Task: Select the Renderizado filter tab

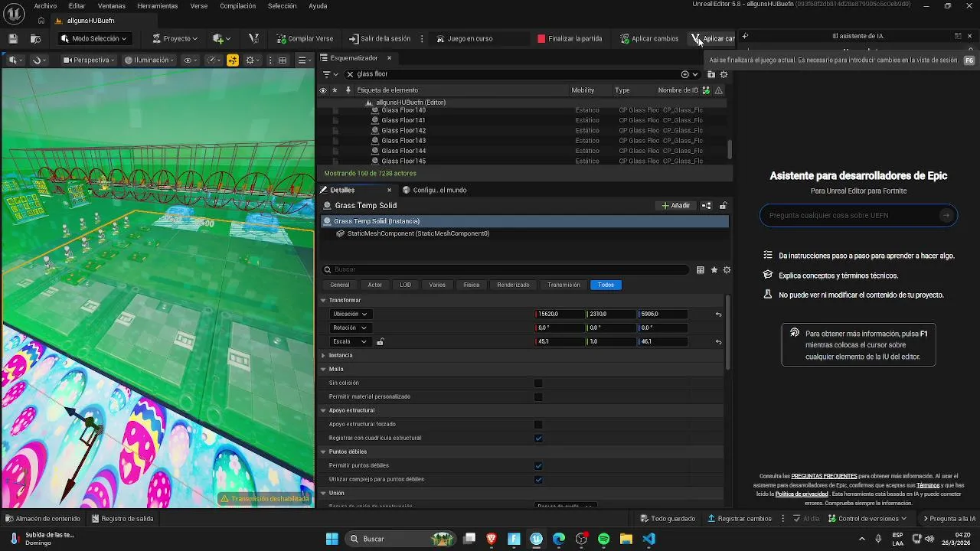Action: click(x=513, y=285)
